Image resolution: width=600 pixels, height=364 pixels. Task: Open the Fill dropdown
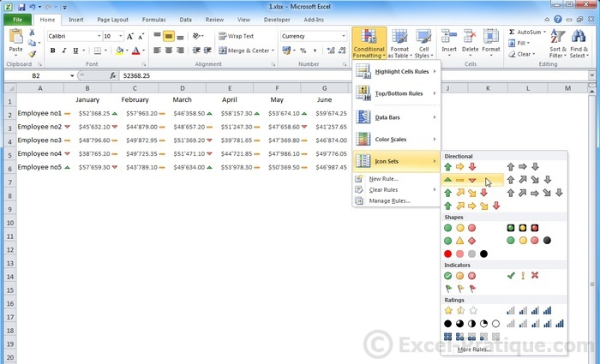pyautogui.click(x=519, y=43)
